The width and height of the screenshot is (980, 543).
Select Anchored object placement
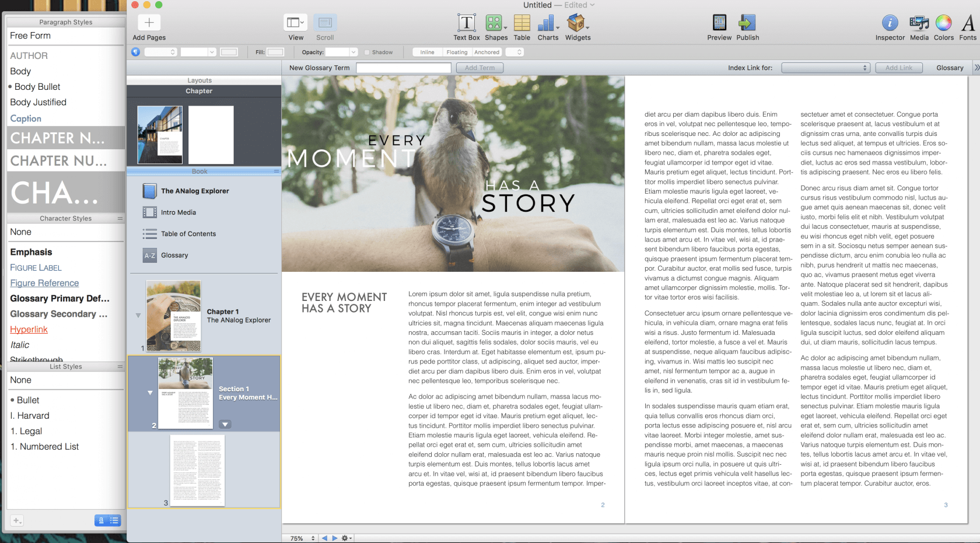tap(487, 52)
